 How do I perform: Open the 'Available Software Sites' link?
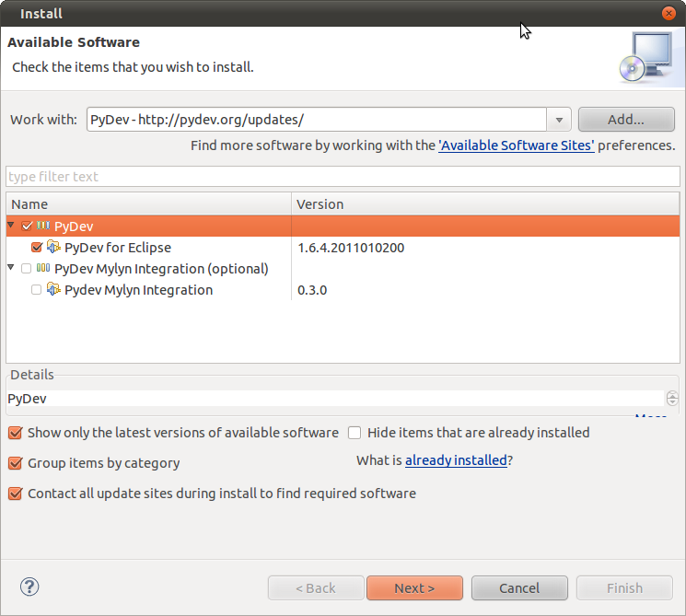click(x=517, y=145)
